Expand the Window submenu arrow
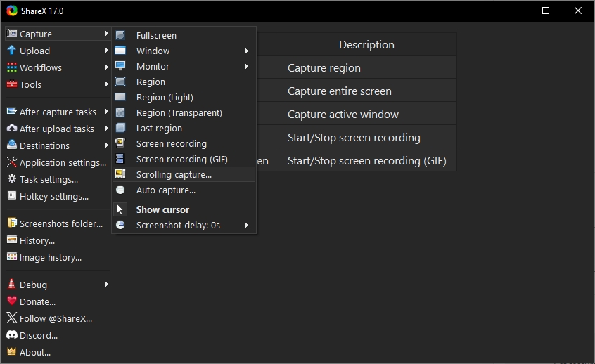 coord(247,51)
